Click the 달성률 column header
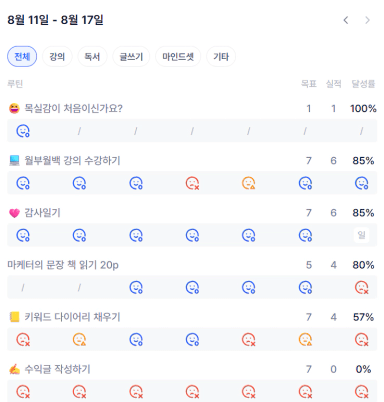The height and width of the screenshot is (402, 384). pos(363,84)
